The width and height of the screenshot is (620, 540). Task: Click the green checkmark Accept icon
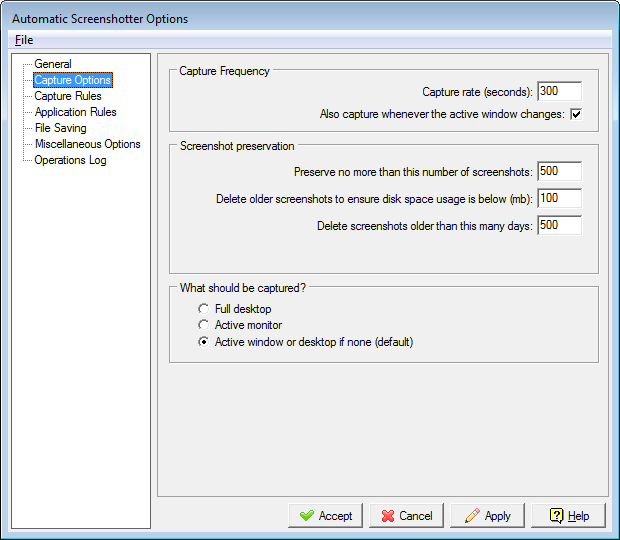(305, 516)
